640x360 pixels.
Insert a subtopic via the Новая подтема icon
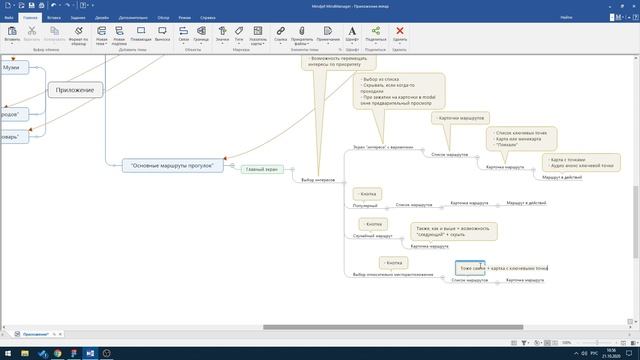click(x=119, y=31)
